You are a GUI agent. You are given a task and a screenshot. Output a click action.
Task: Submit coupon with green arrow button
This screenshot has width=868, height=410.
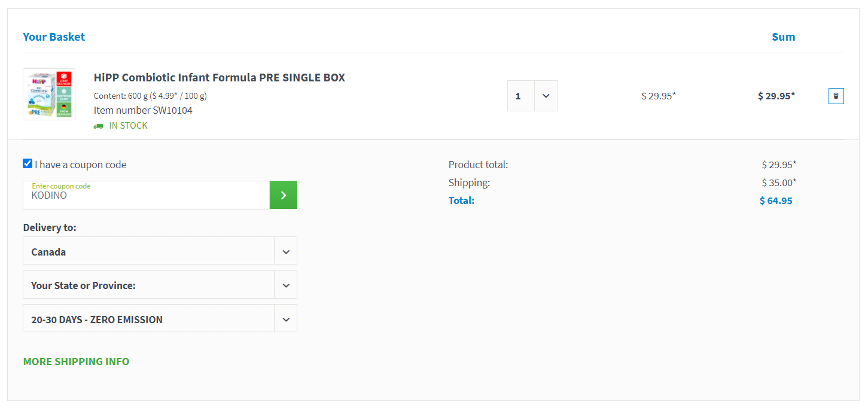click(x=284, y=195)
